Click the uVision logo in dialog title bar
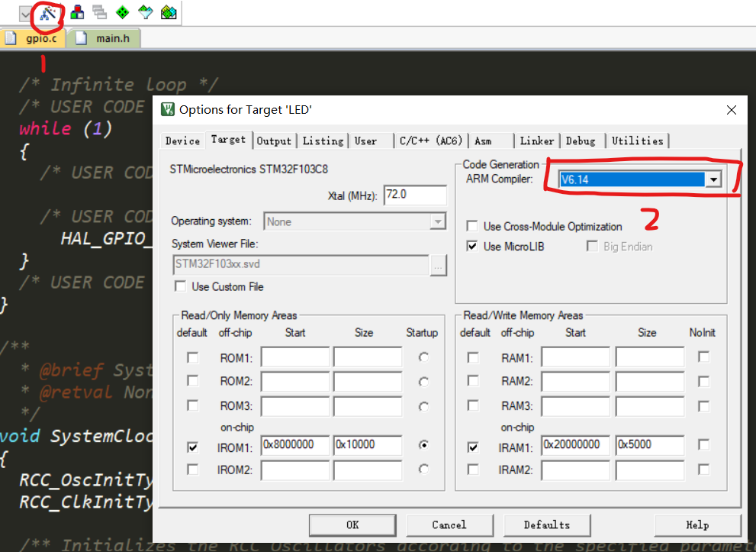 (167, 109)
